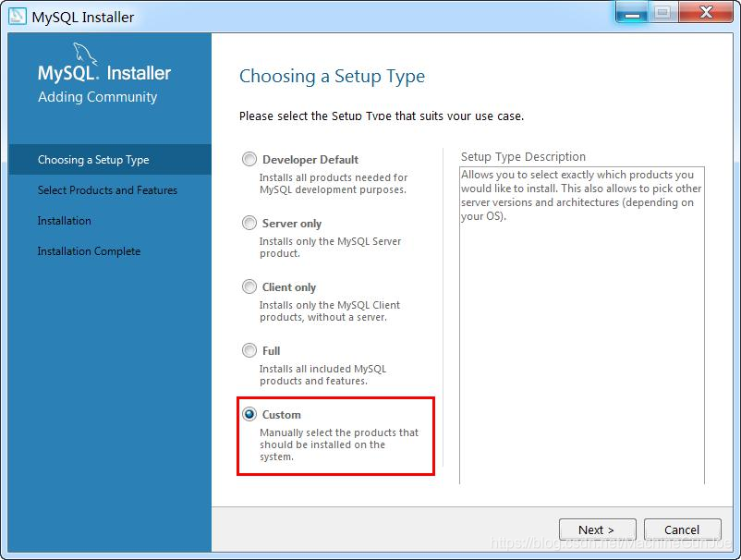Click 'Installs all included MySQL' description

pos(322,369)
